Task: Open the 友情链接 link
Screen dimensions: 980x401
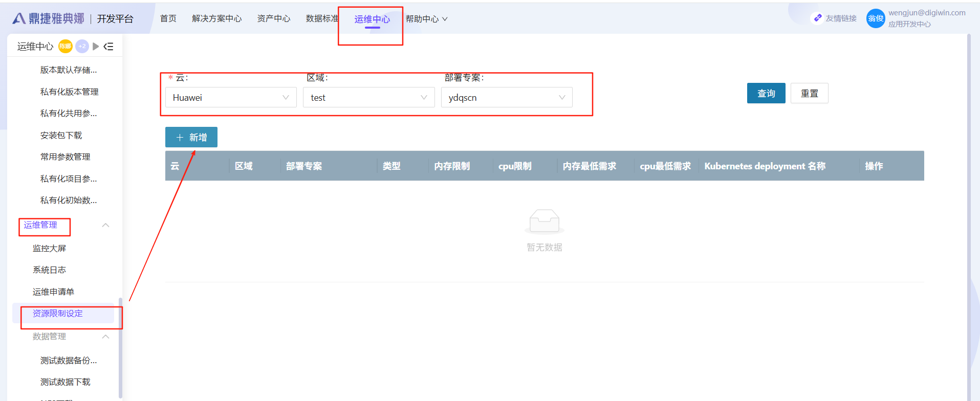Action: (841, 18)
